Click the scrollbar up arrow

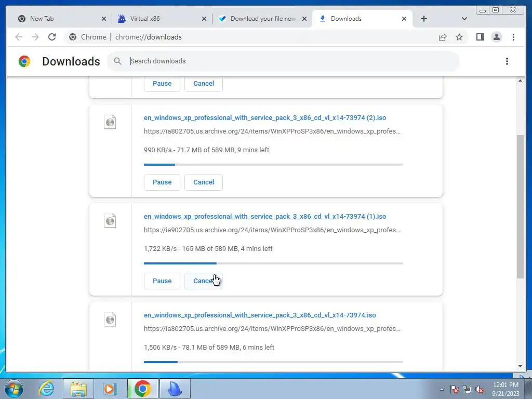[521, 81]
